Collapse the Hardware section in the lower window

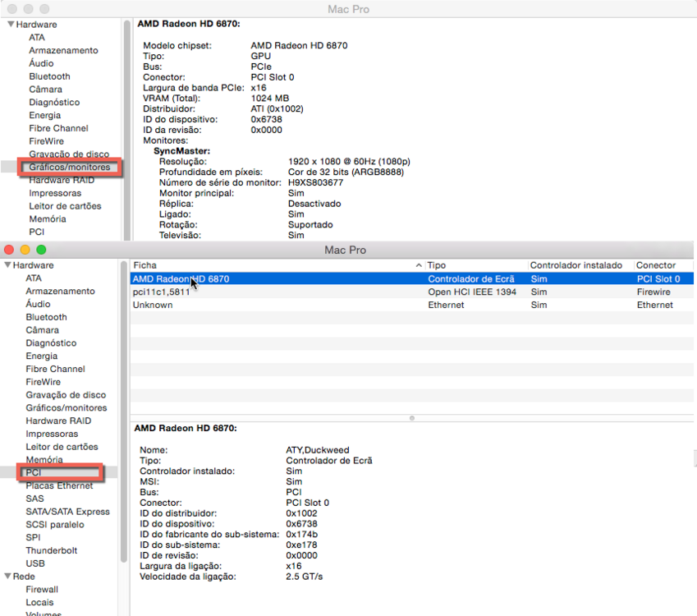(7, 265)
